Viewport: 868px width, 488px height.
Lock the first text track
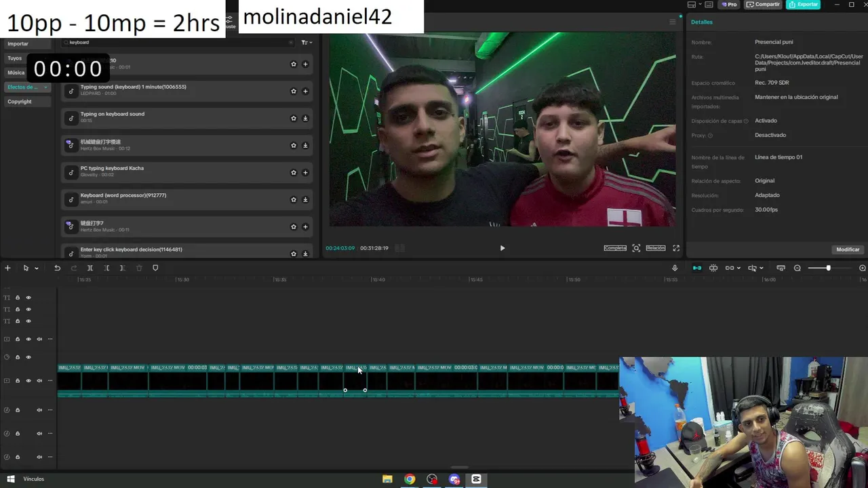pos(18,298)
